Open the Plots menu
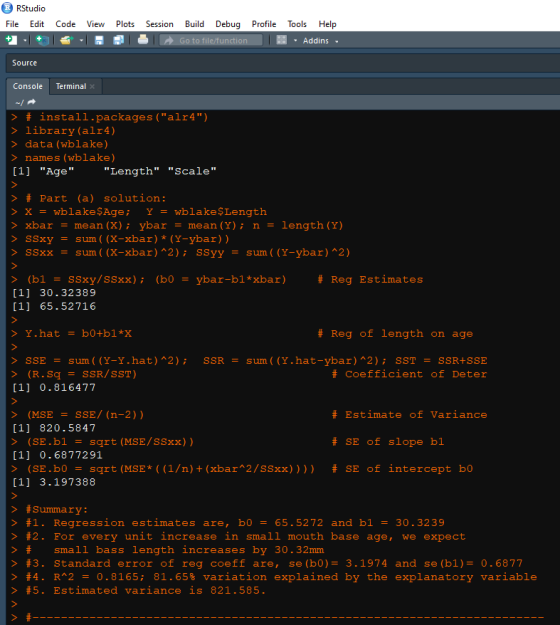Screen dimensions: 560x625 point(125,24)
